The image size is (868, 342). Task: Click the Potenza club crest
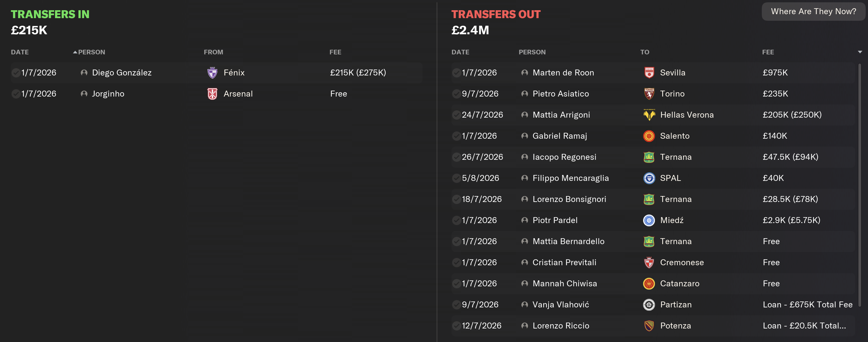point(649,326)
